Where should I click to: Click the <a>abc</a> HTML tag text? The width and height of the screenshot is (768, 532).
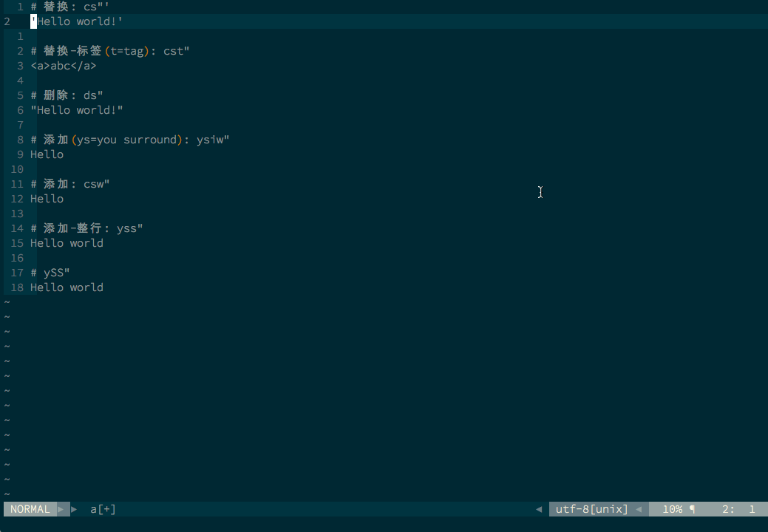pos(63,66)
